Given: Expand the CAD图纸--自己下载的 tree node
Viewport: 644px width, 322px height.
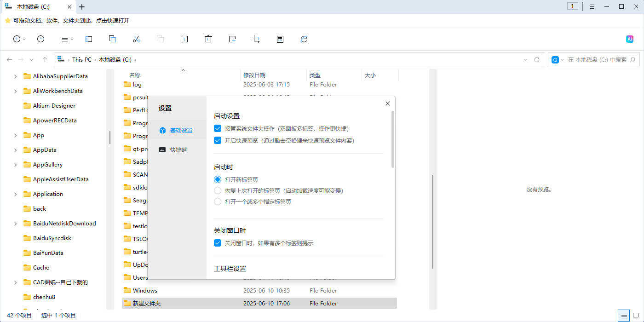Looking at the screenshot, I should [x=16, y=282].
